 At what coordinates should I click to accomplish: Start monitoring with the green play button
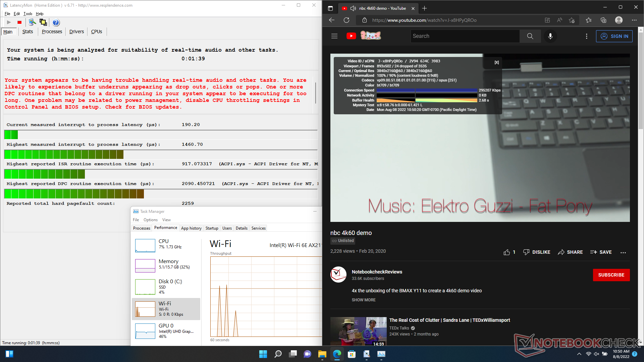9,22
